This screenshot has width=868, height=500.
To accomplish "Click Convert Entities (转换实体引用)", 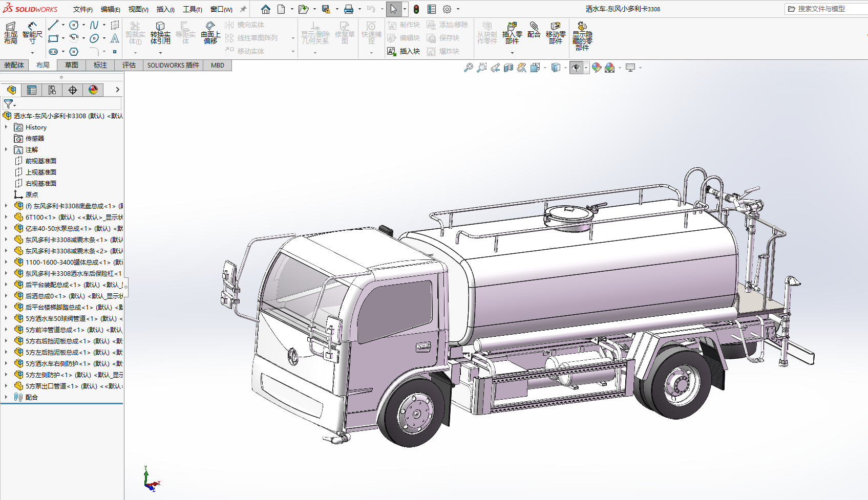I will tap(160, 33).
